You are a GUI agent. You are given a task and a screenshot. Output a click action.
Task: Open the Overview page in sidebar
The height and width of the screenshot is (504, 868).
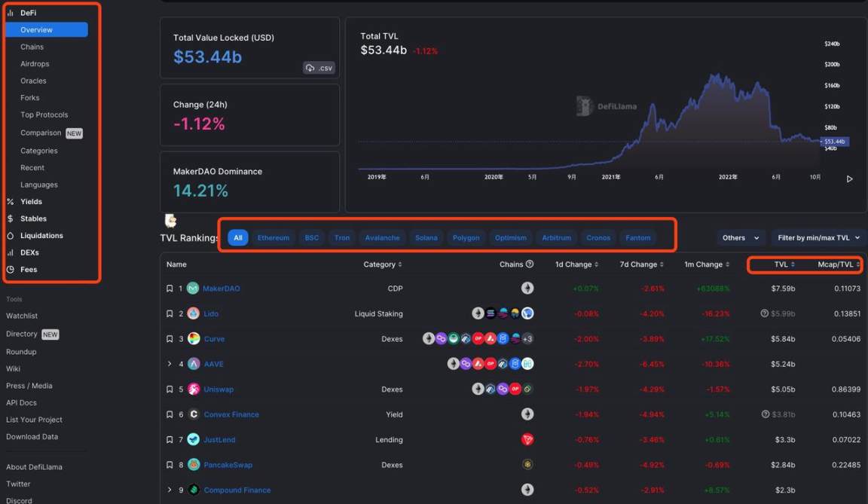point(47,30)
